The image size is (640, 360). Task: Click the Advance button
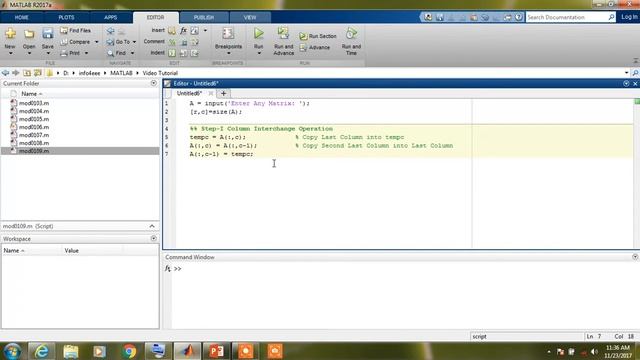[x=315, y=47]
